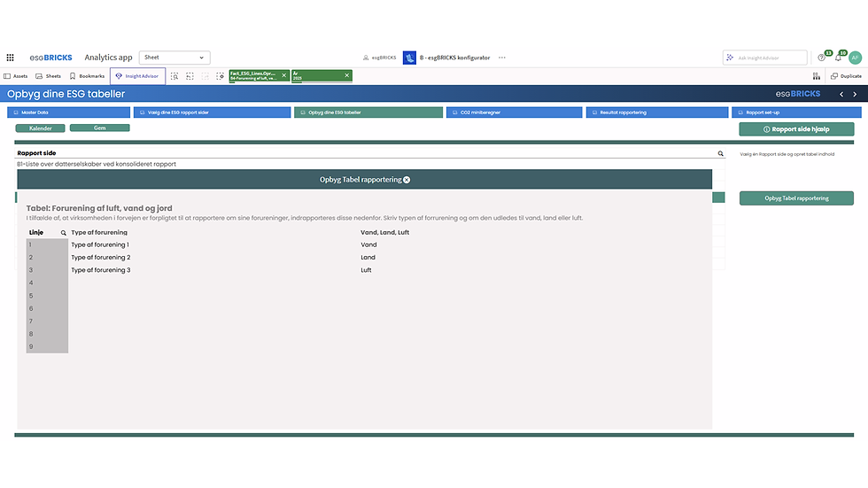Open the AF user profile avatar
Image resolution: width=868 pixels, height=488 pixels.
(855, 58)
